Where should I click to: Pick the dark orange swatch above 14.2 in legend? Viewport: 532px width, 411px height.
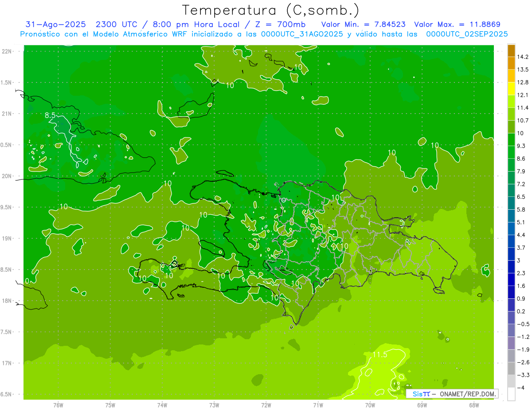[511, 51]
